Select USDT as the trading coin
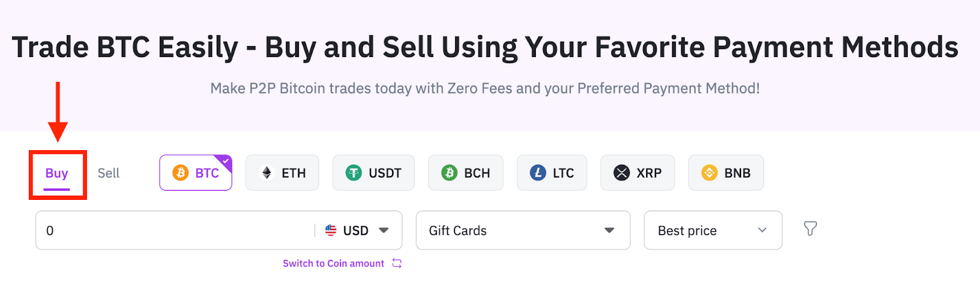 click(x=374, y=173)
